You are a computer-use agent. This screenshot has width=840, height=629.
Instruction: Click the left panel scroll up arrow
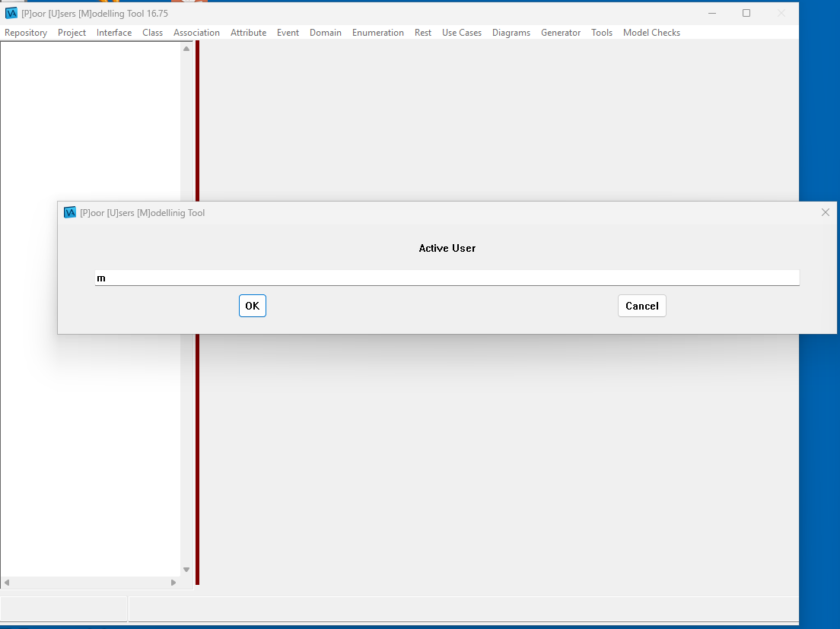(186, 49)
